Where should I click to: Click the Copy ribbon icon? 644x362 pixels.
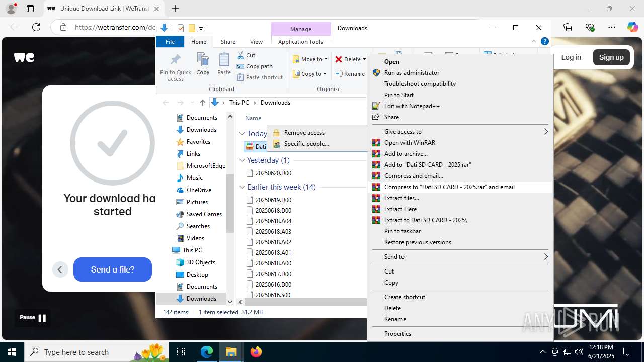click(203, 64)
